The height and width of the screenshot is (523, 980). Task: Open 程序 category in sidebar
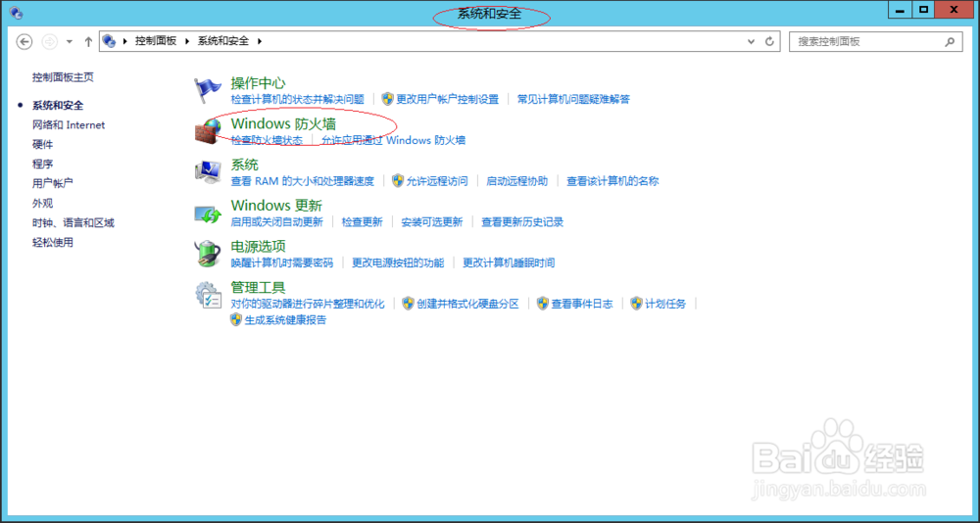coord(42,164)
